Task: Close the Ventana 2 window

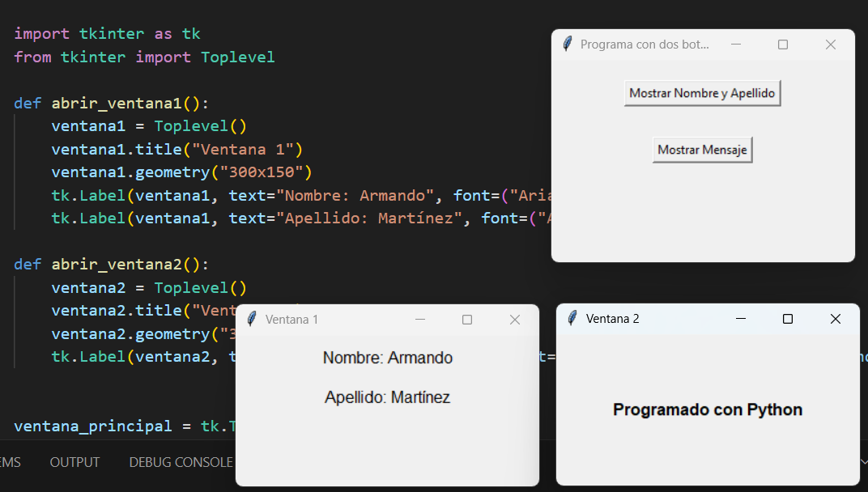Action: [835, 319]
